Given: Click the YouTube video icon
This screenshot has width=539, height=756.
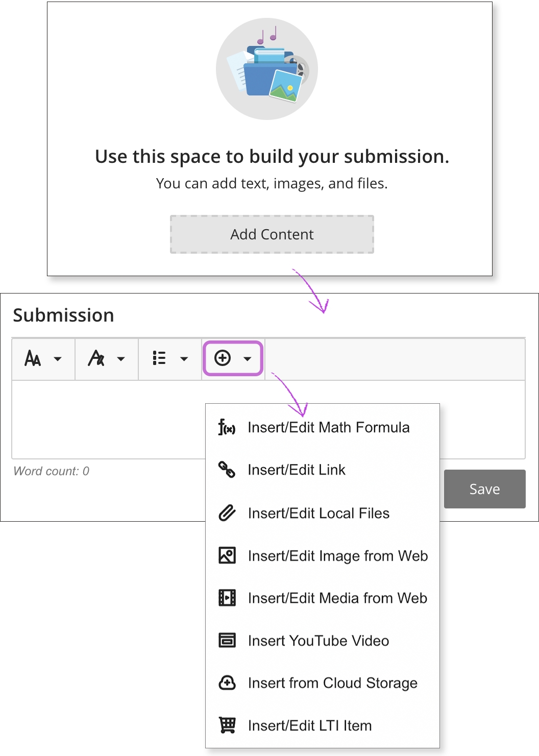Looking at the screenshot, I should (x=227, y=640).
